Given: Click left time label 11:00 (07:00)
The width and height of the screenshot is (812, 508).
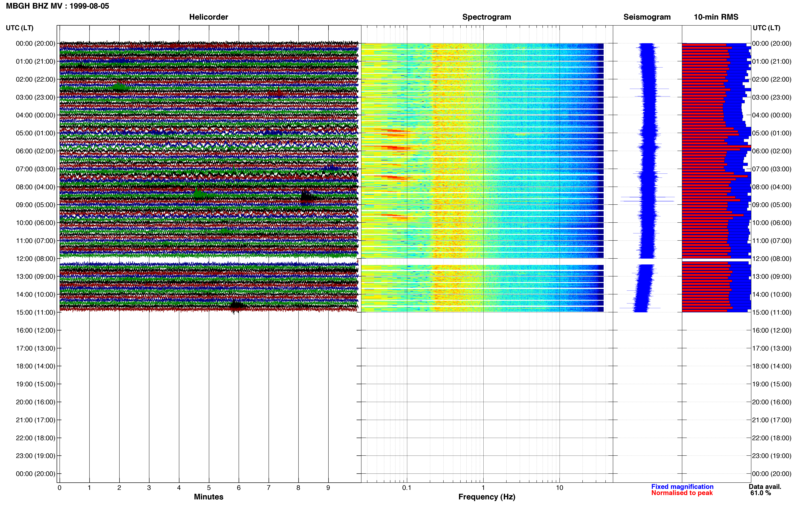Looking at the screenshot, I should 36,240.
